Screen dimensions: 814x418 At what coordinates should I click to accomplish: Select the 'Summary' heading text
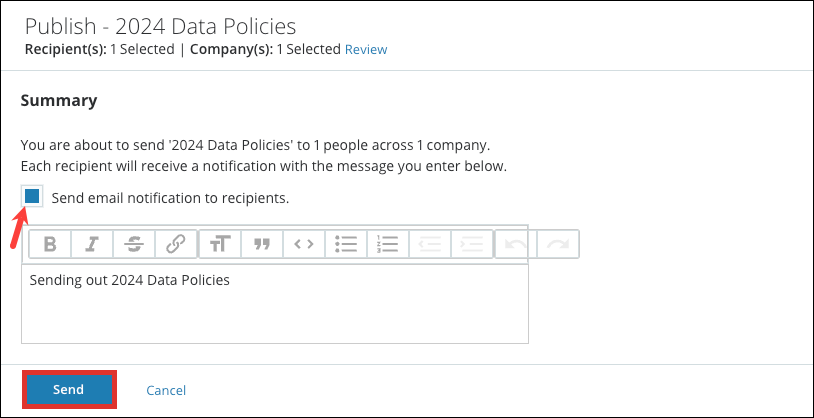click(59, 100)
